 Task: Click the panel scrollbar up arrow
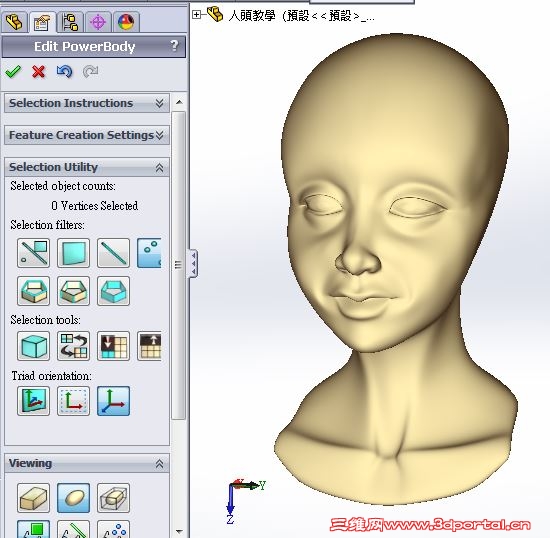(x=179, y=102)
